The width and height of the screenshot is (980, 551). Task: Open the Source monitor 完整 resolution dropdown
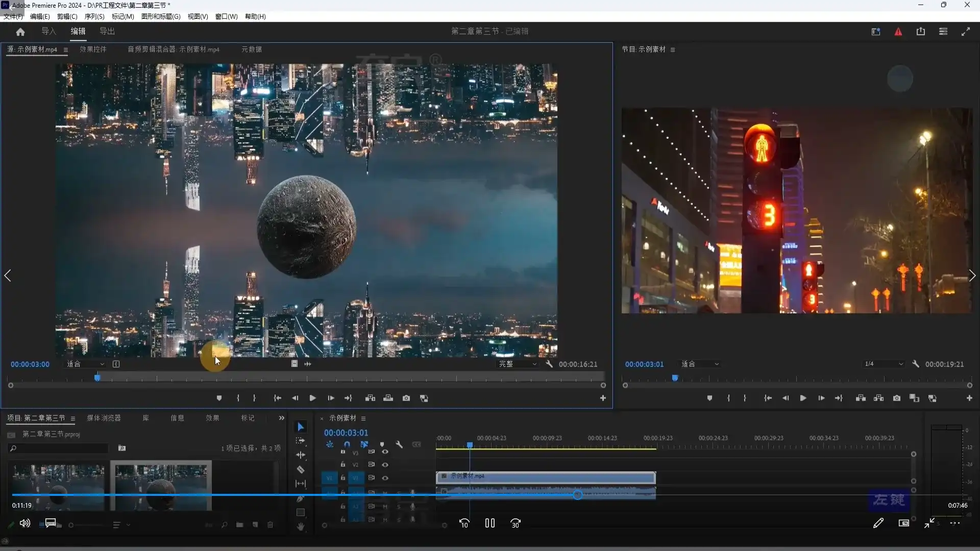click(518, 364)
